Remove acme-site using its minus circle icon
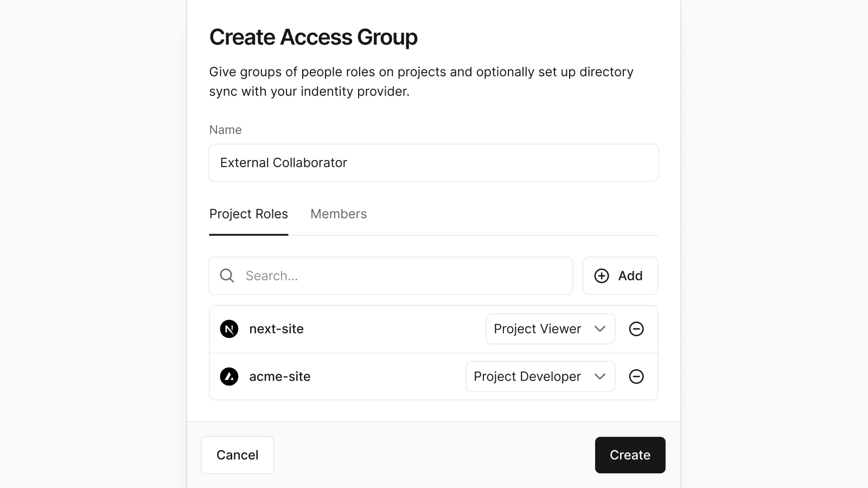868x488 pixels. click(x=637, y=376)
